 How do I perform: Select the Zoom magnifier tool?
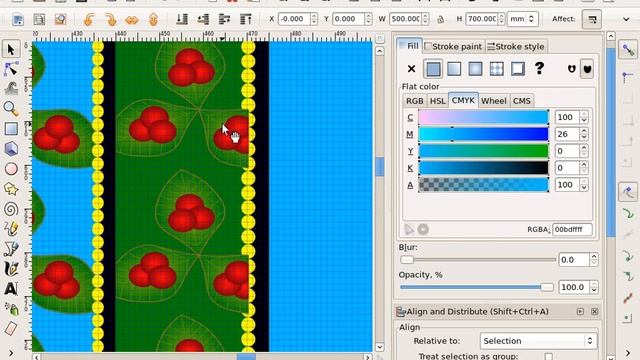(11, 109)
